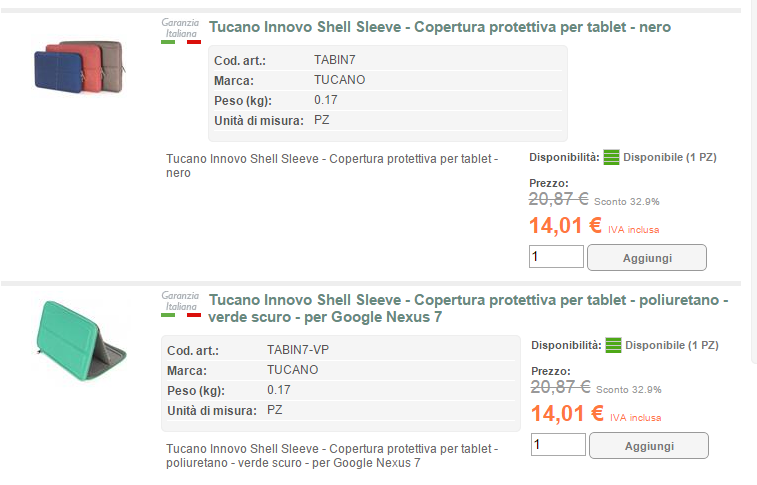This screenshot has width=757, height=485.
Task: Focus the quantity field for the first product
Action: 556,257
